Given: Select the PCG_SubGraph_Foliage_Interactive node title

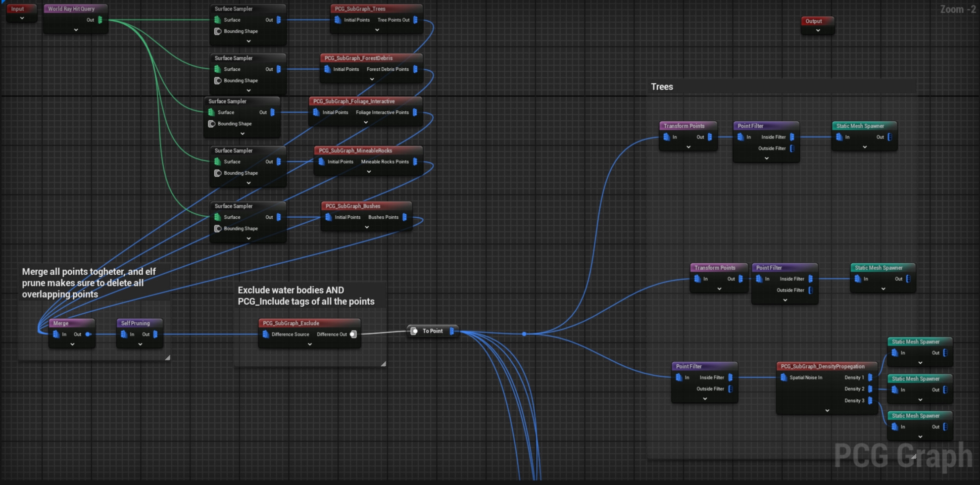Looking at the screenshot, I should point(354,101).
